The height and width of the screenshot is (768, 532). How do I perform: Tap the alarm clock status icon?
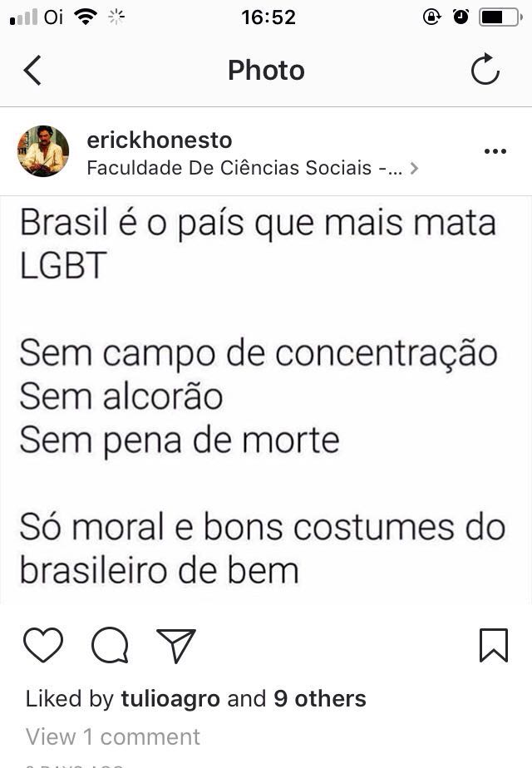[x=461, y=17]
